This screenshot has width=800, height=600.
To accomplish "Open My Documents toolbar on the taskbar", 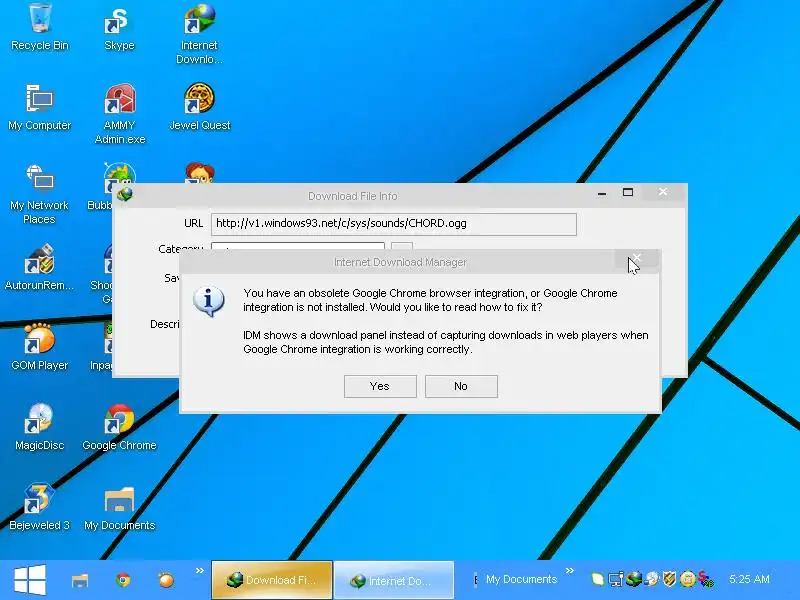I will coord(521,579).
